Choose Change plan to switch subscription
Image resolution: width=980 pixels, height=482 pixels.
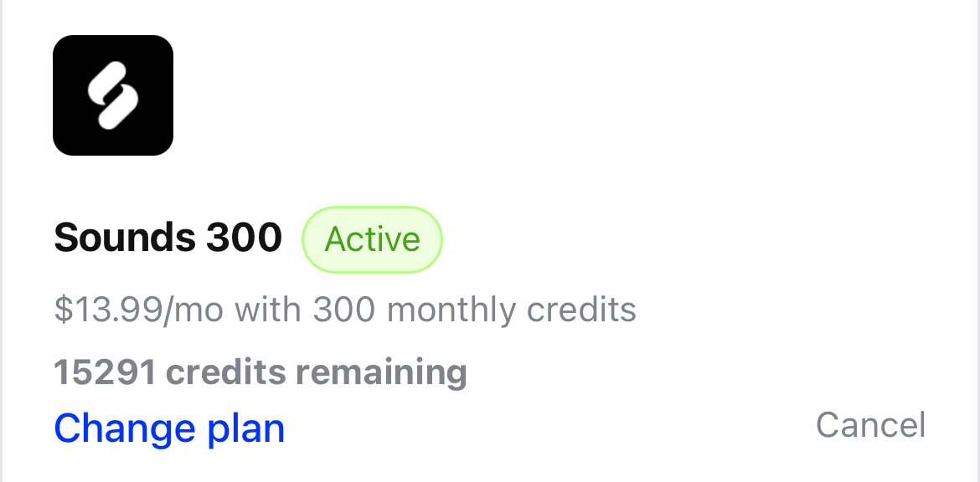pos(169,428)
